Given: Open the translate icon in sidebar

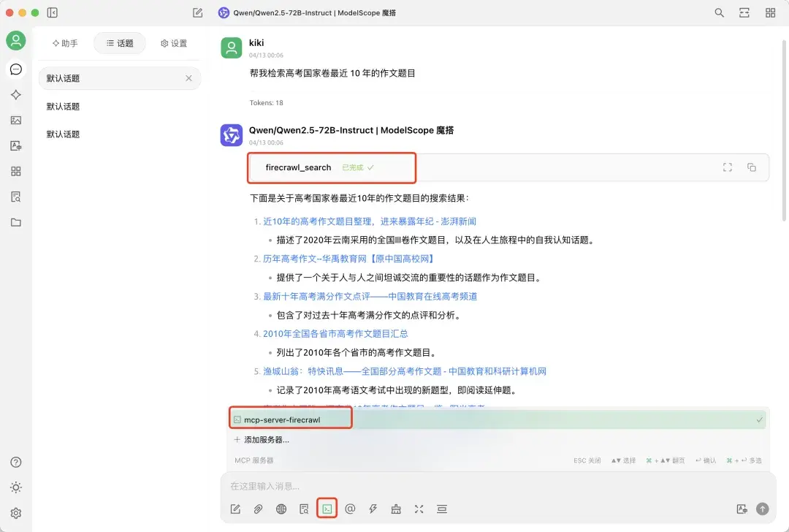Looking at the screenshot, I should (x=16, y=146).
